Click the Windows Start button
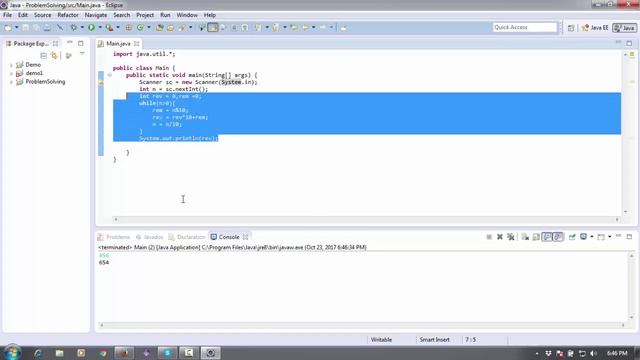The width and height of the screenshot is (640, 360). [x=12, y=353]
